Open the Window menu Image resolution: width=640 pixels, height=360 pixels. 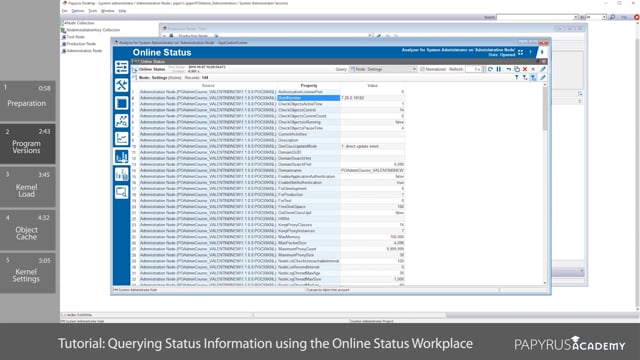108,11
